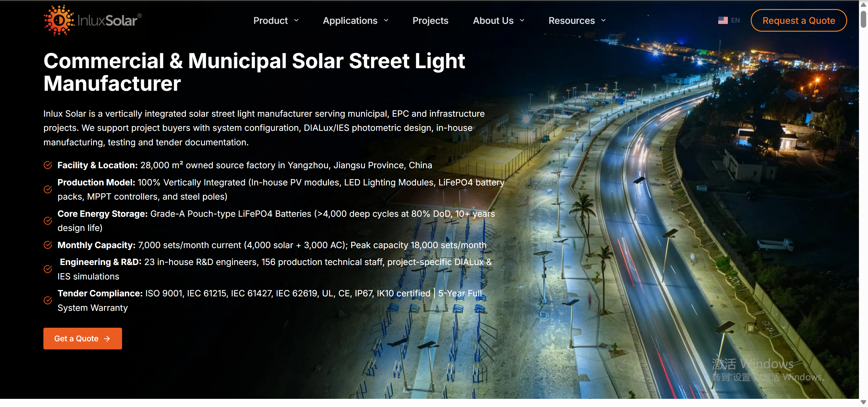Open the Applications menu
Image resolution: width=868 pixels, height=407 pixels.
point(350,21)
